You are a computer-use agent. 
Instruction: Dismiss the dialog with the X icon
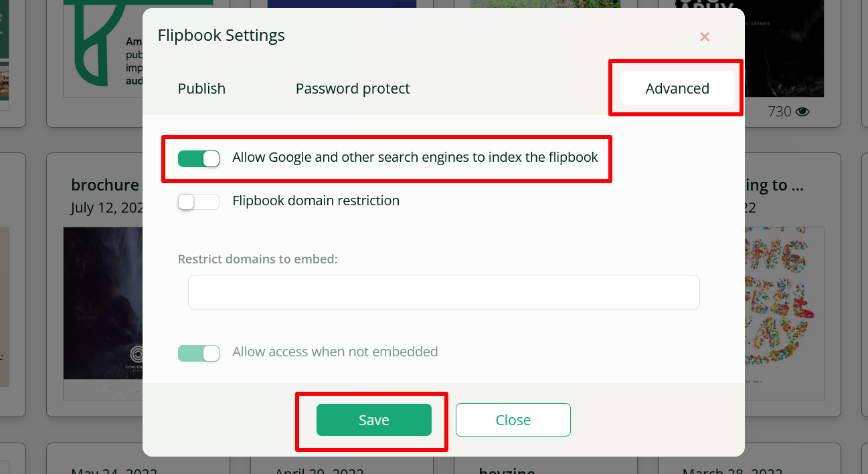[704, 37]
